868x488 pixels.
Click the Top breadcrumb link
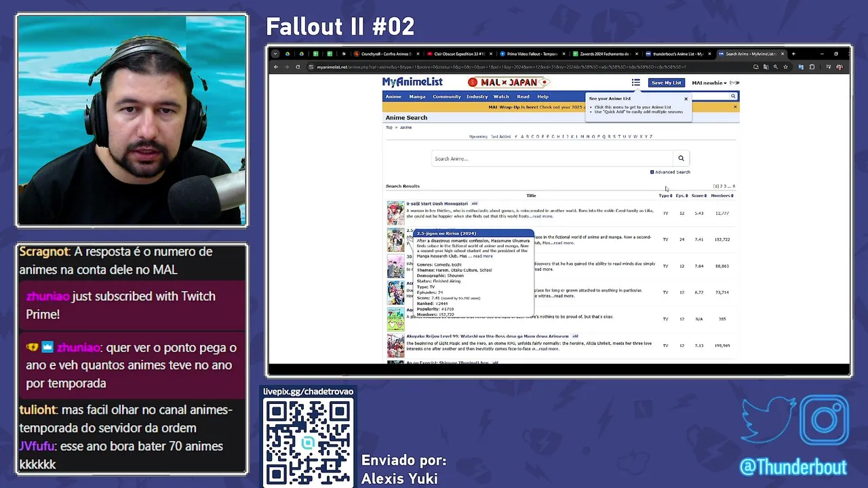click(x=389, y=127)
